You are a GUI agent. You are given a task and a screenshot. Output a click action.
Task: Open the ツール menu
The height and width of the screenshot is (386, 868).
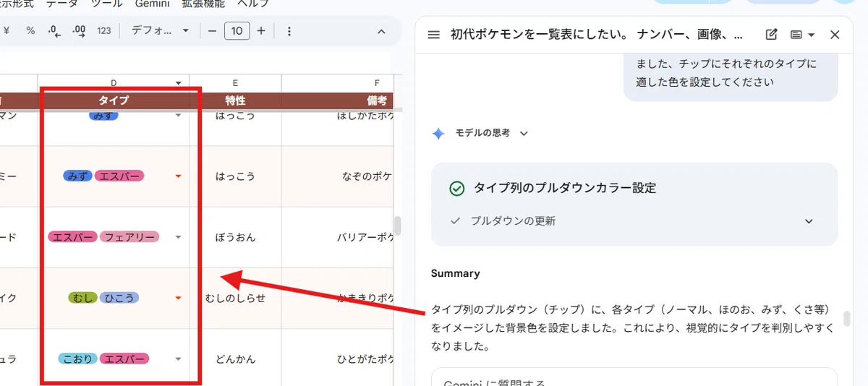(106, 4)
